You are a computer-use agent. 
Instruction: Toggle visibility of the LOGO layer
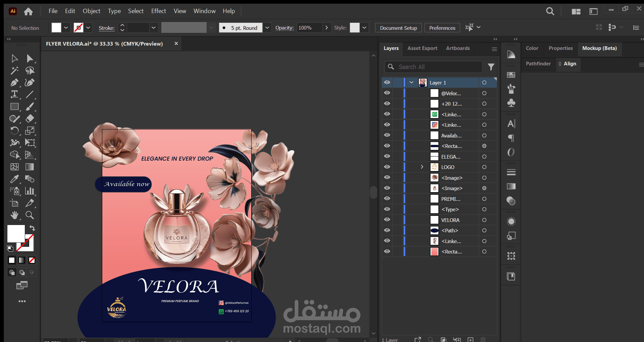[387, 167]
